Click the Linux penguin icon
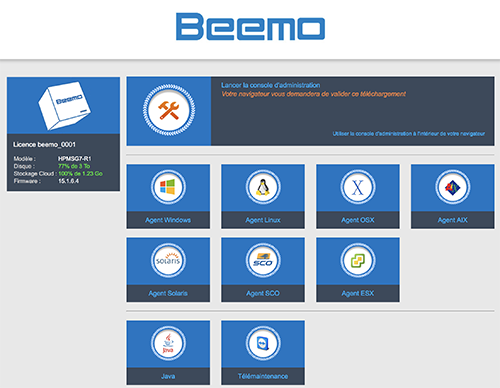The height and width of the screenshot is (388, 500). [263, 187]
